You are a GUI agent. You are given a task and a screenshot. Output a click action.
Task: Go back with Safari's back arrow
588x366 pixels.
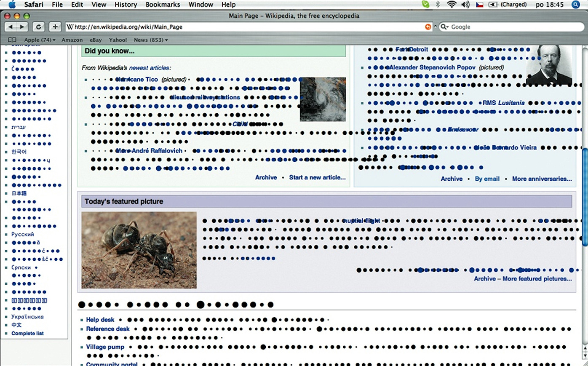[11, 27]
